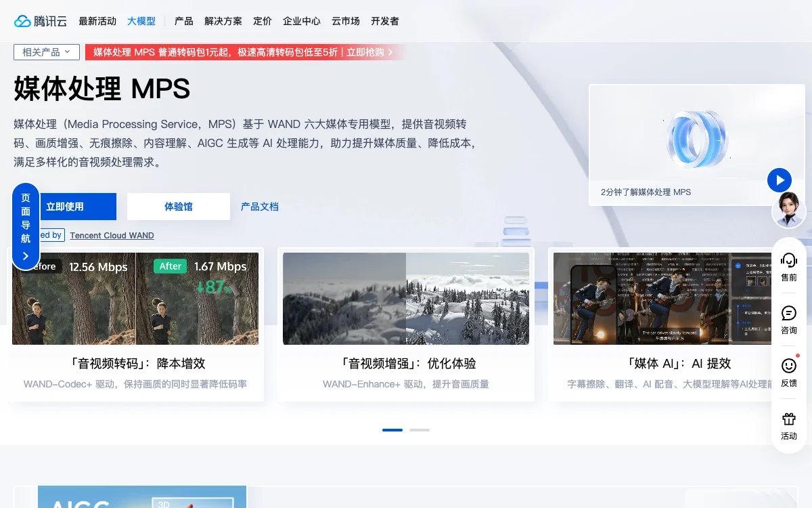Viewport: 812px width, 508px height.
Task: Click the red MPS 转码包 promo banner
Action: tap(245, 52)
